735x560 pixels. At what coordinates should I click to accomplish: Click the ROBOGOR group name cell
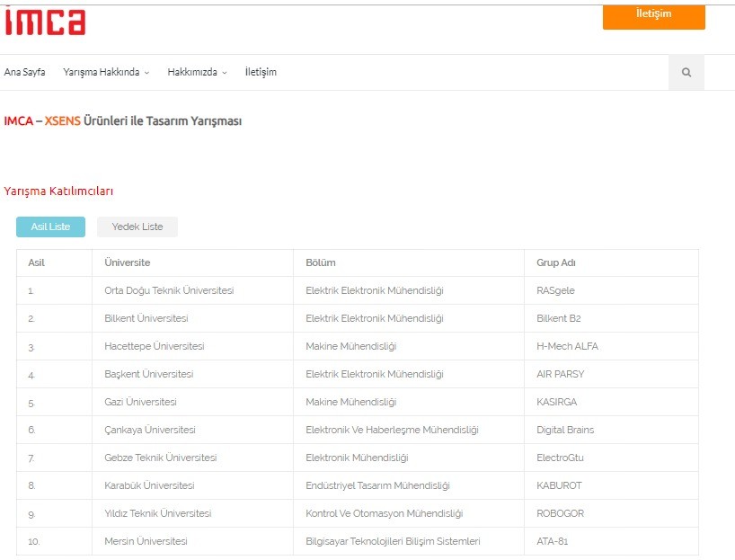click(611, 513)
